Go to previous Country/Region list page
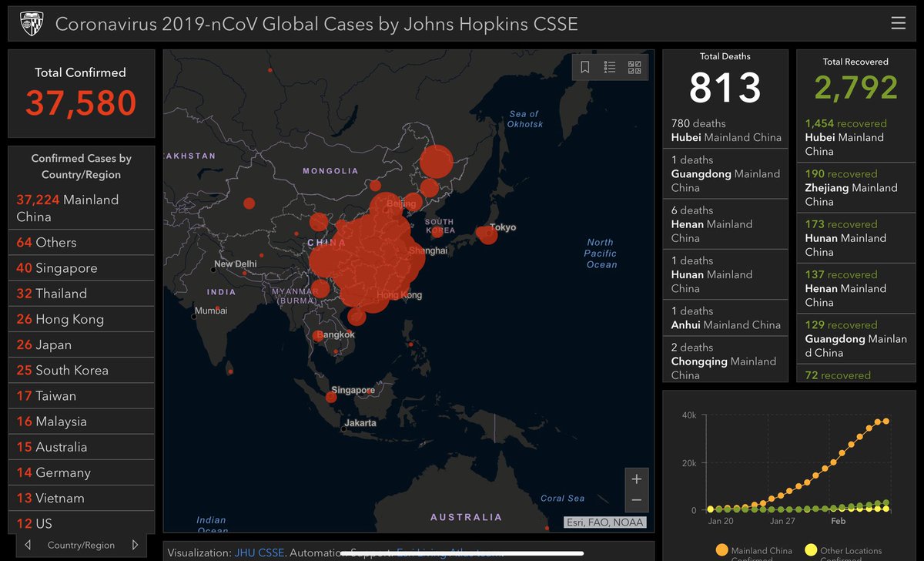This screenshot has height=561, width=924. [28, 545]
